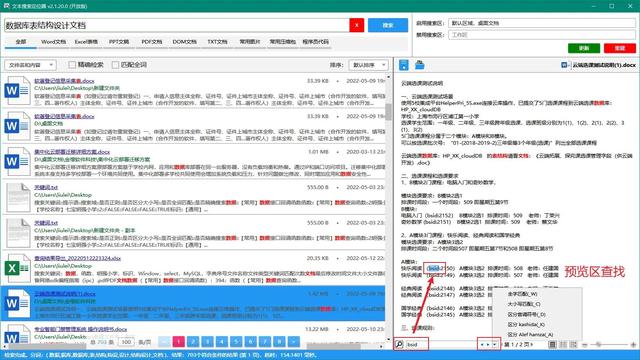The image size is (640, 360).
Task: Jump to previous match in preview search
Action: 482,344
